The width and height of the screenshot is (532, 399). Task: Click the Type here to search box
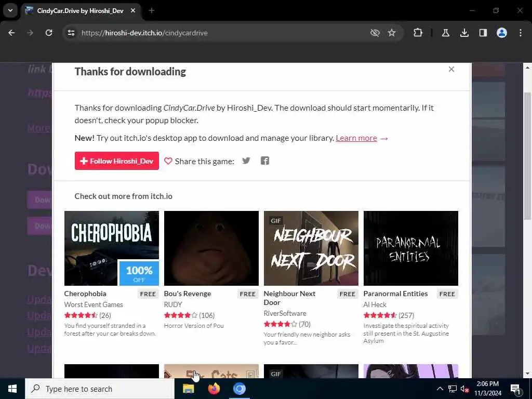pyautogui.click(x=99, y=389)
